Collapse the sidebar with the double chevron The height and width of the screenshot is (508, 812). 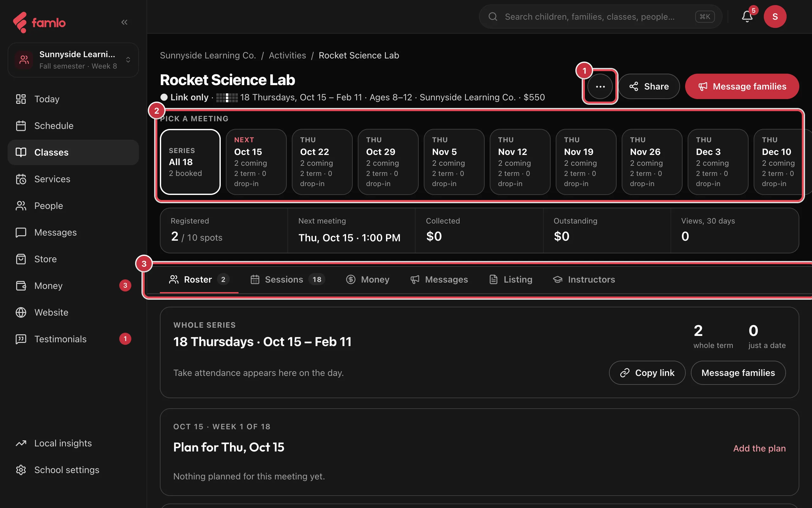click(x=124, y=22)
